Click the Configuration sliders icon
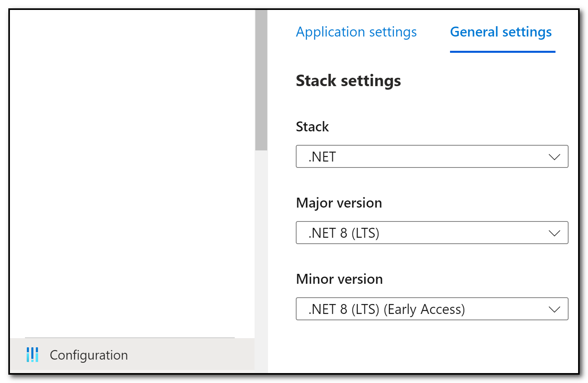This screenshot has height=383, width=588. point(32,354)
